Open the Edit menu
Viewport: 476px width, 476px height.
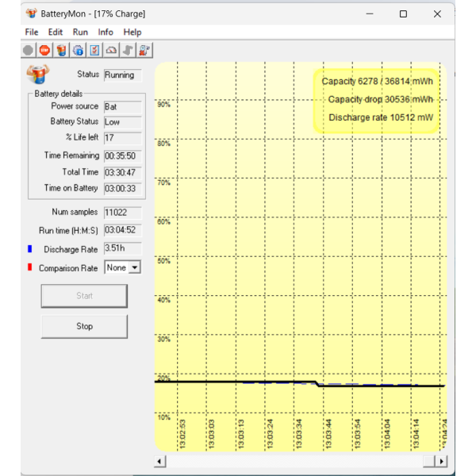[x=56, y=33]
